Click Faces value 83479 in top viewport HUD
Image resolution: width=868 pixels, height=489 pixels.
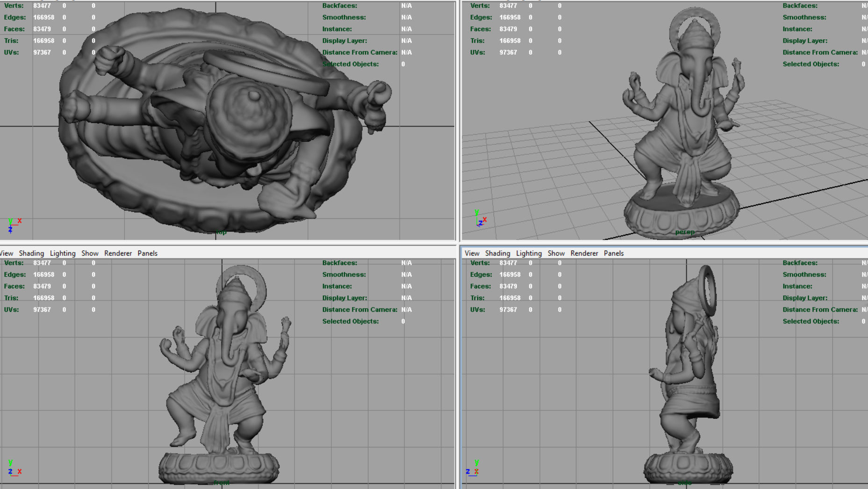tap(42, 29)
